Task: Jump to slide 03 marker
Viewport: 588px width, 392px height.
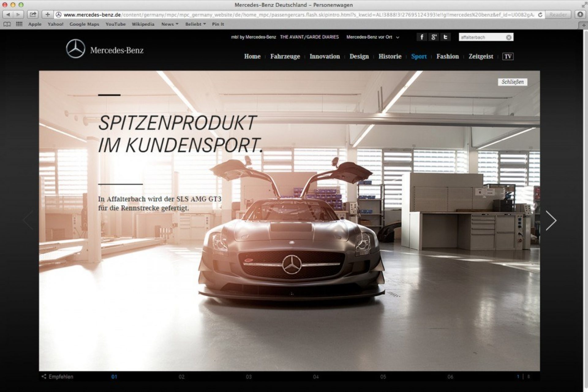Action: (249, 377)
